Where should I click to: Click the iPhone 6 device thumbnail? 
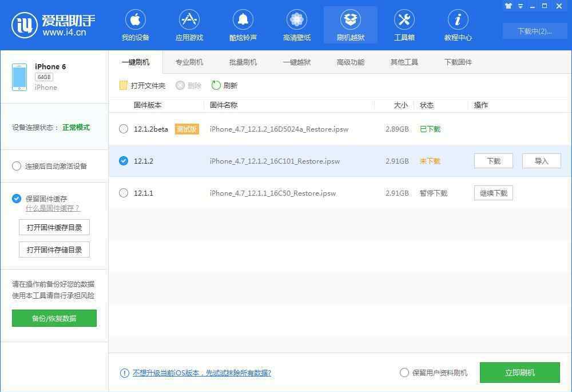[19, 77]
